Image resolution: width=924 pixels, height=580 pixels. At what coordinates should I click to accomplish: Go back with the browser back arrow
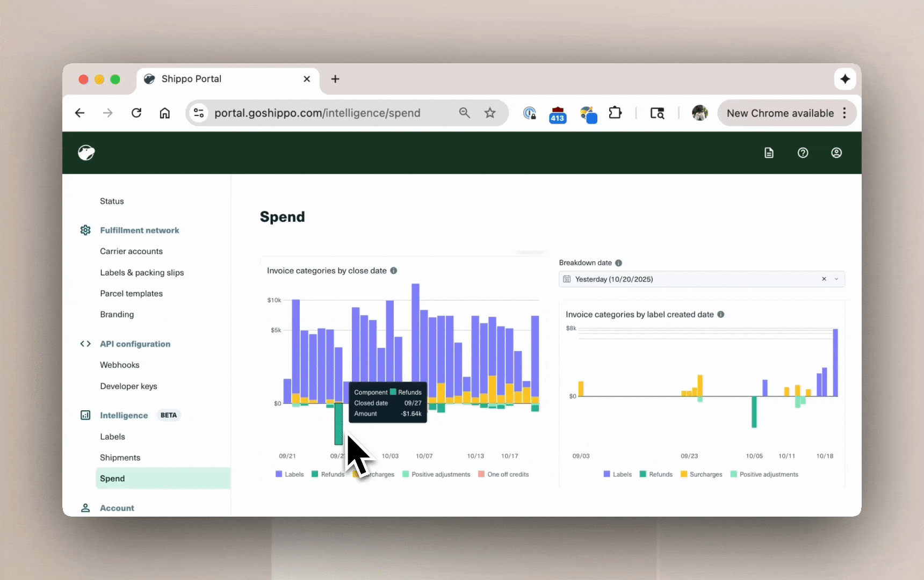(x=80, y=113)
